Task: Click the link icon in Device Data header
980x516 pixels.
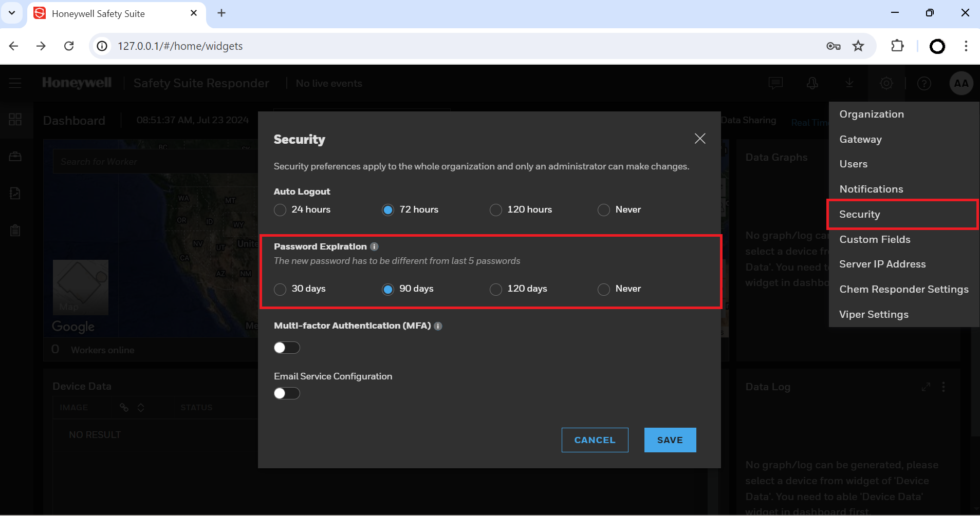Action: click(124, 407)
